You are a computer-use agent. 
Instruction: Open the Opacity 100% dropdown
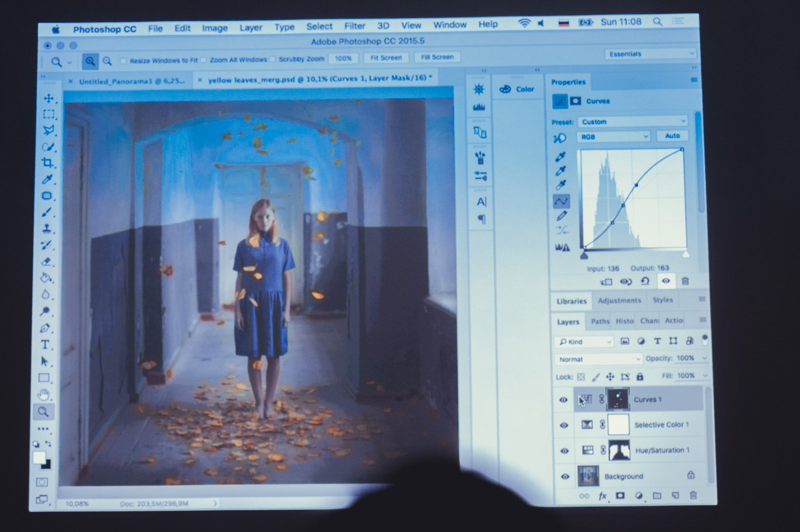click(x=704, y=358)
